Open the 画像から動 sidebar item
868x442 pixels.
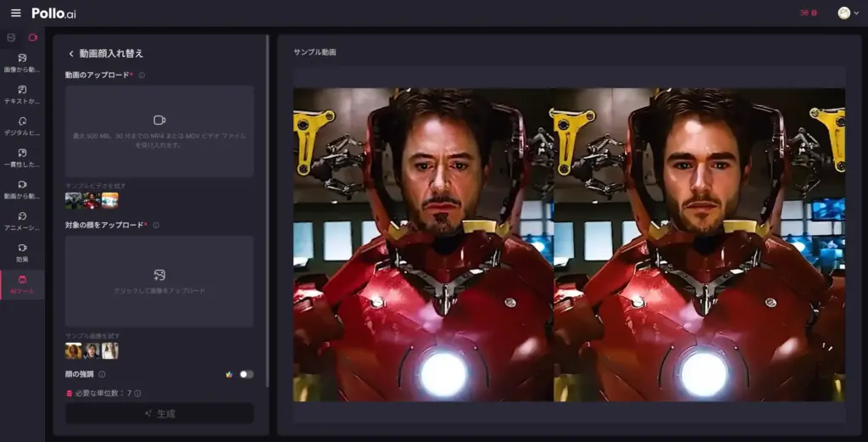click(22, 63)
